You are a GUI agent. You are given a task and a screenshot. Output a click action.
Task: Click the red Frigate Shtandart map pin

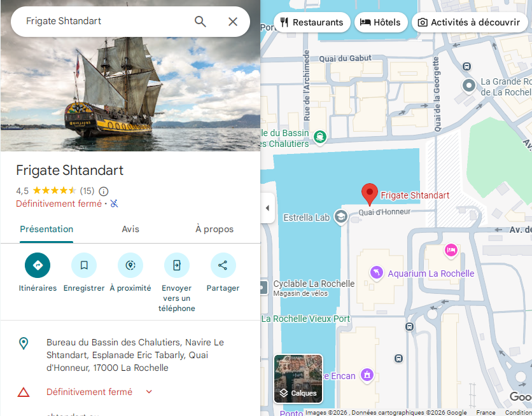pyautogui.click(x=370, y=193)
